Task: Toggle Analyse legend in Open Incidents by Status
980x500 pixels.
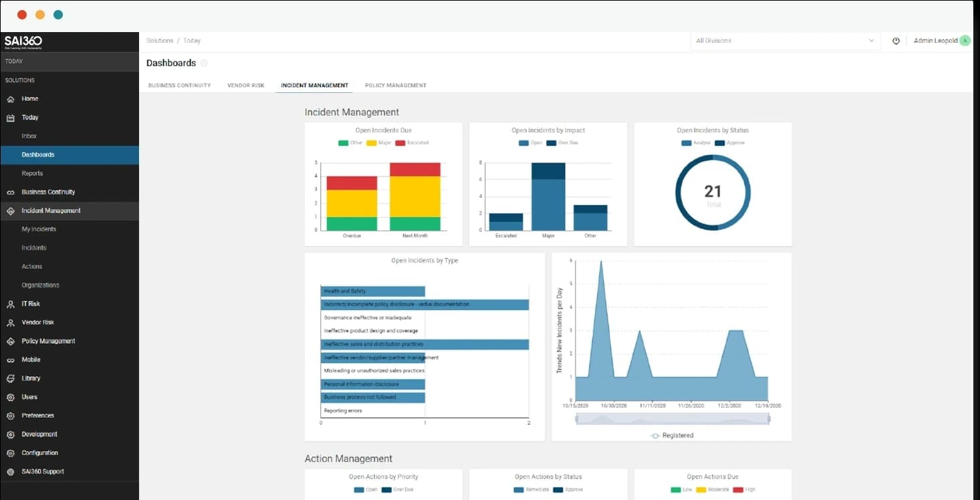Action: 696,143
